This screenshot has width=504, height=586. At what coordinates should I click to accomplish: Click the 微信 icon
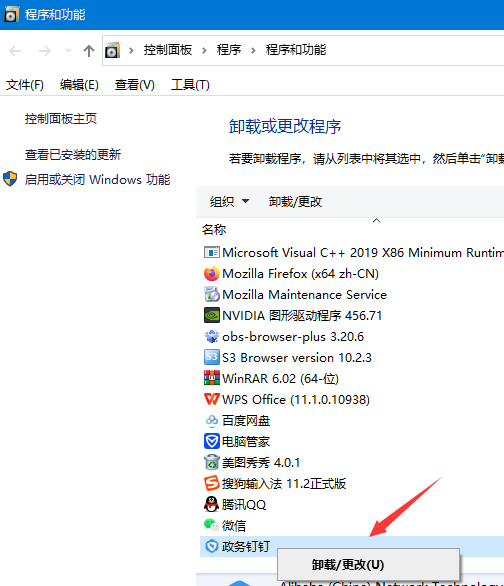coord(211,525)
